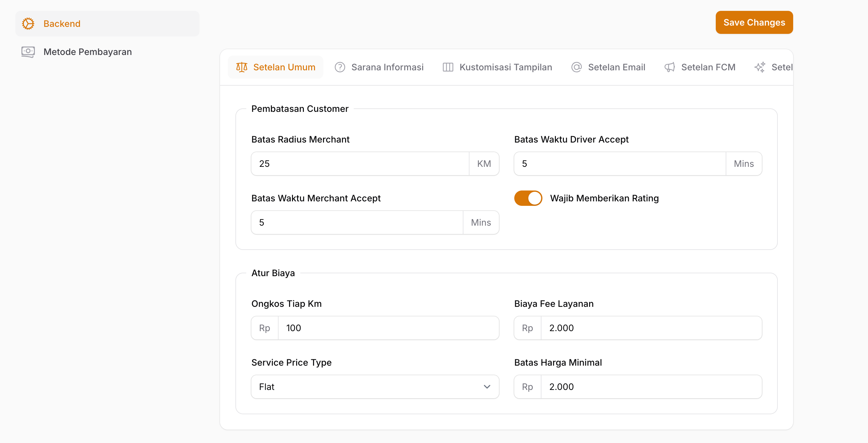Click the Backend gear icon in sidebar
The width and height of the screenshot is (868, 443).
pos(28,24)
